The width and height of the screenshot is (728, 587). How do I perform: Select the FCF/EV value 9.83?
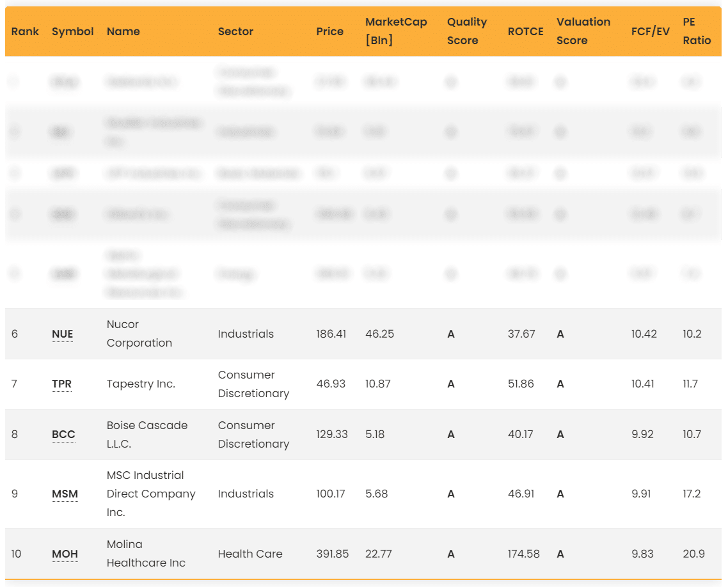(642, 554)
